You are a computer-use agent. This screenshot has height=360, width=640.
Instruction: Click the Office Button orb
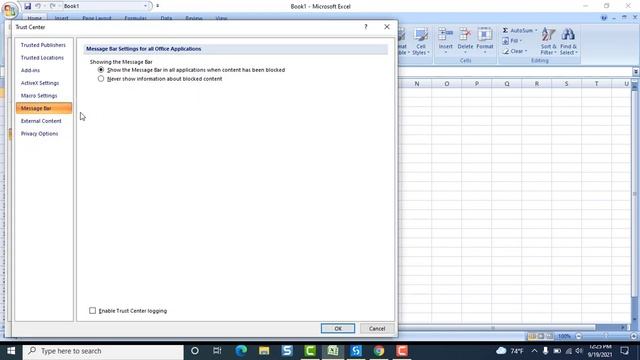pos(9,10)
